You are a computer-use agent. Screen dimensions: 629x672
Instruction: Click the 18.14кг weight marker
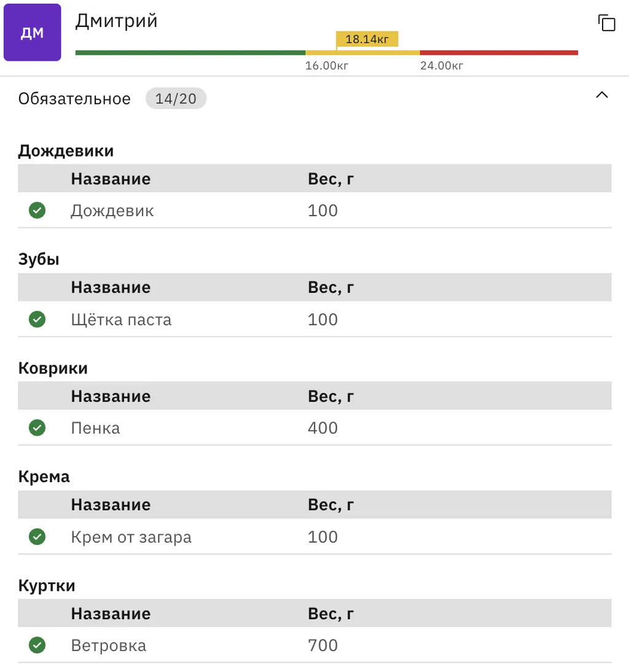pos(367,40)
